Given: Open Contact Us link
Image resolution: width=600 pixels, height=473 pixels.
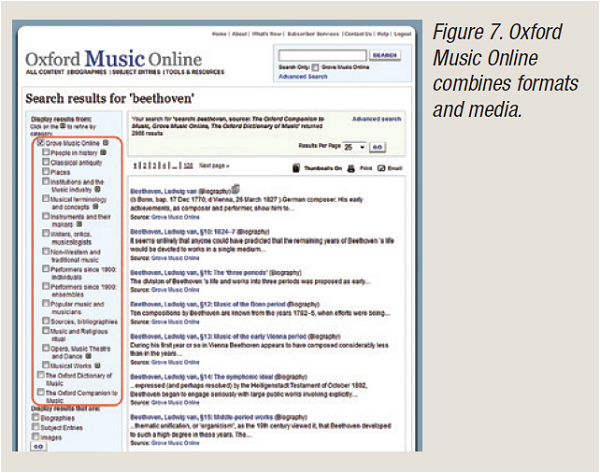Looking at the screenshot, I should point(358,34).
